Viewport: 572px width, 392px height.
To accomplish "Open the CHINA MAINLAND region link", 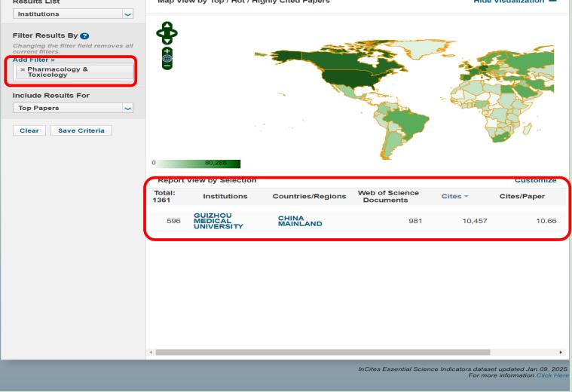I will coord(300,221).
